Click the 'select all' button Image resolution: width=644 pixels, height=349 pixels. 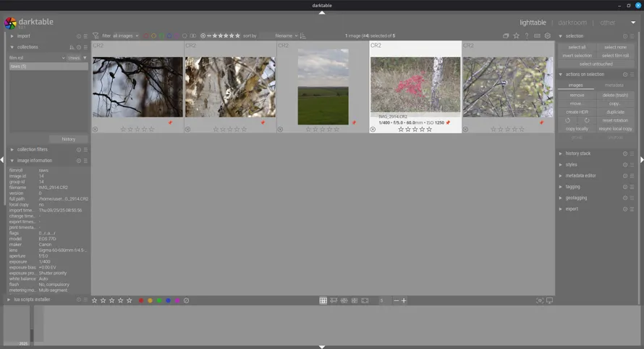tap(577, 47)
